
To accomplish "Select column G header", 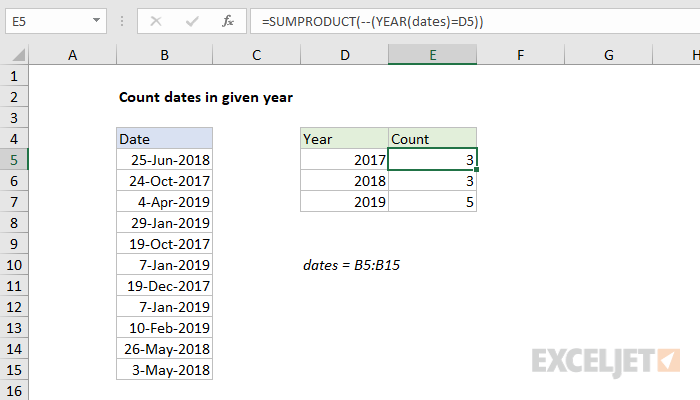I will [608, 55].
